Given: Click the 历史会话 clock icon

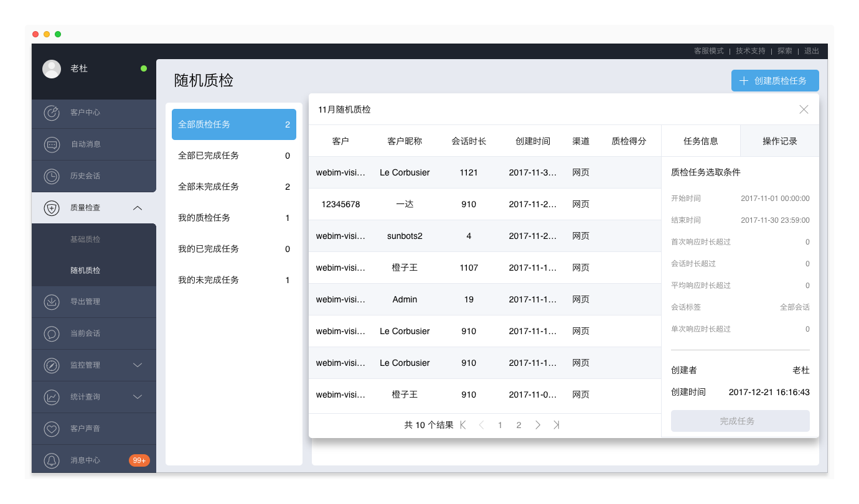Looking at the screenshot, I should 52,176.
